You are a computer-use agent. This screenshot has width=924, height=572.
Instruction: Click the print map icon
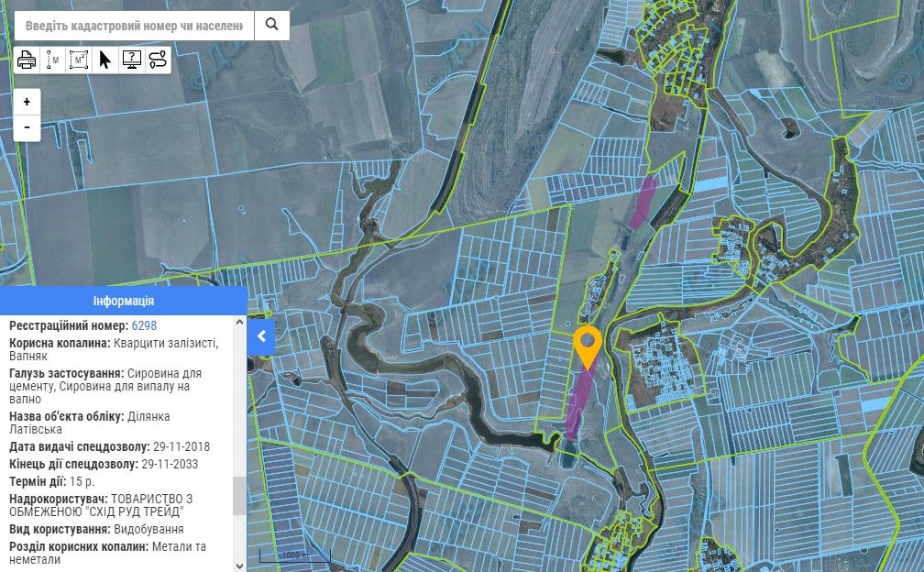[x=27, y=60]
